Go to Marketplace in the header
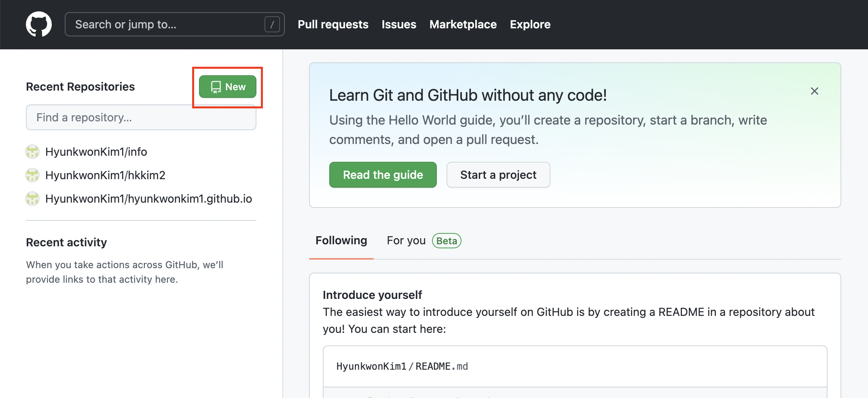This screenshot has height=398, width=868. (x=463, y=24)
